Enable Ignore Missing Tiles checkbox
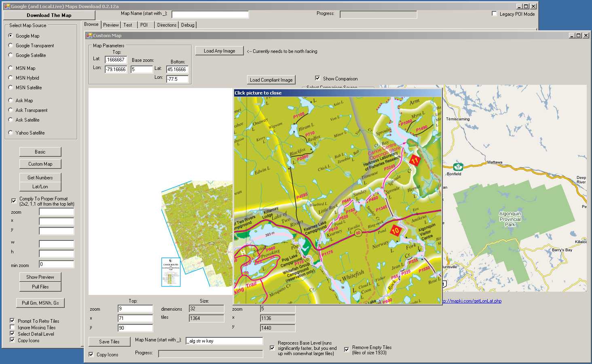The image size is (592, 364). (x=12, y=327)
